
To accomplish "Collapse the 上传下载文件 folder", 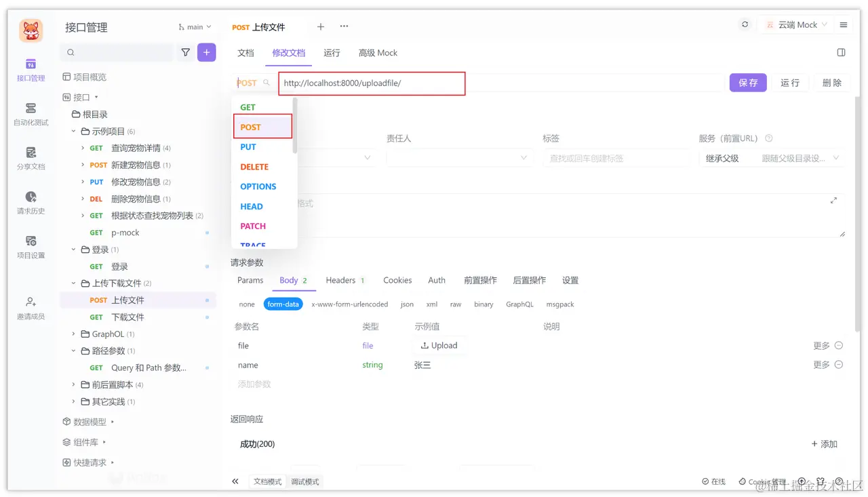I will point(75,283).
